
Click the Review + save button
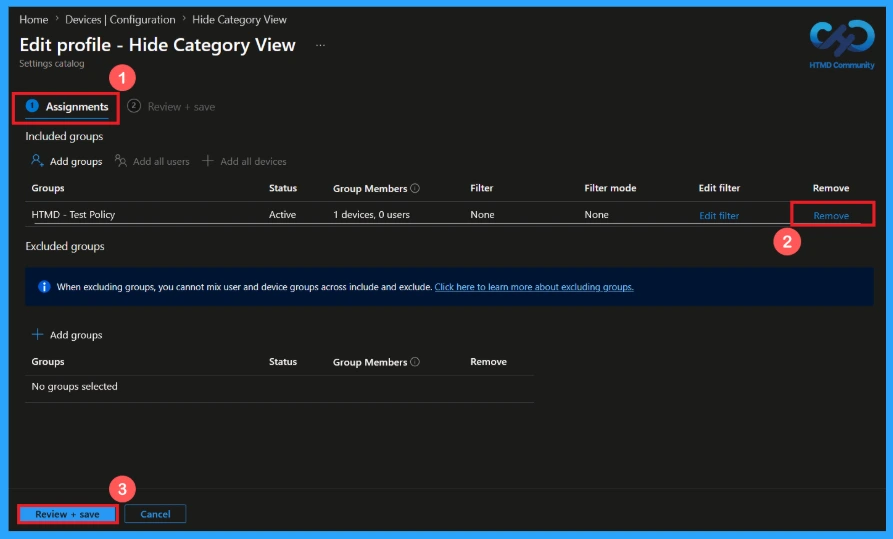67,514
